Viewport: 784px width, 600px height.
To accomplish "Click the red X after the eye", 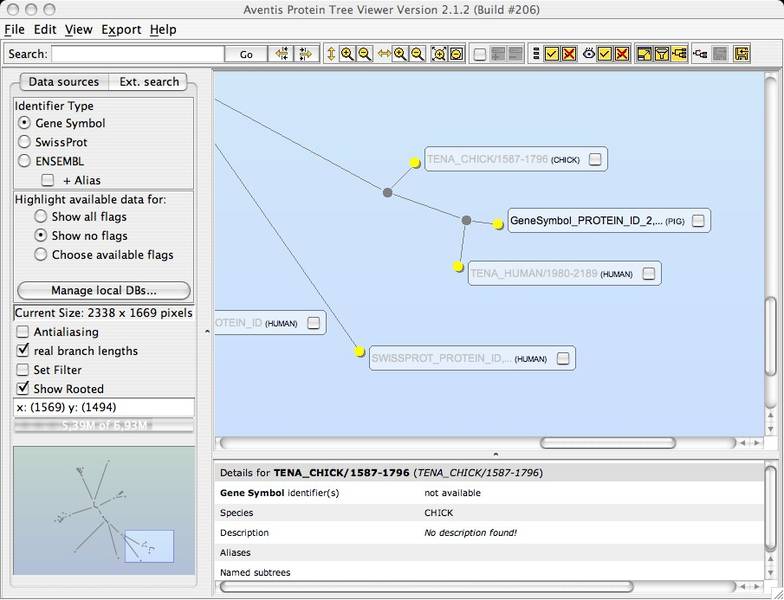I will tap(622, 54).
